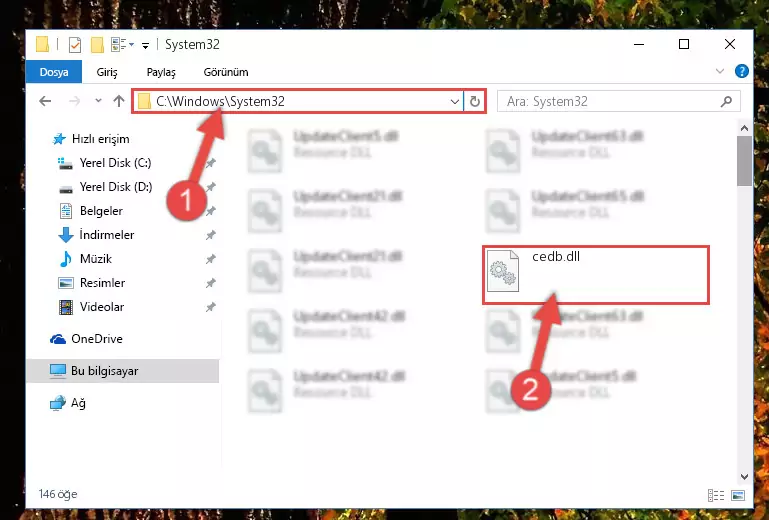
Task: Click the İndirmeler download arrow icon
Action: coord(66,235)
